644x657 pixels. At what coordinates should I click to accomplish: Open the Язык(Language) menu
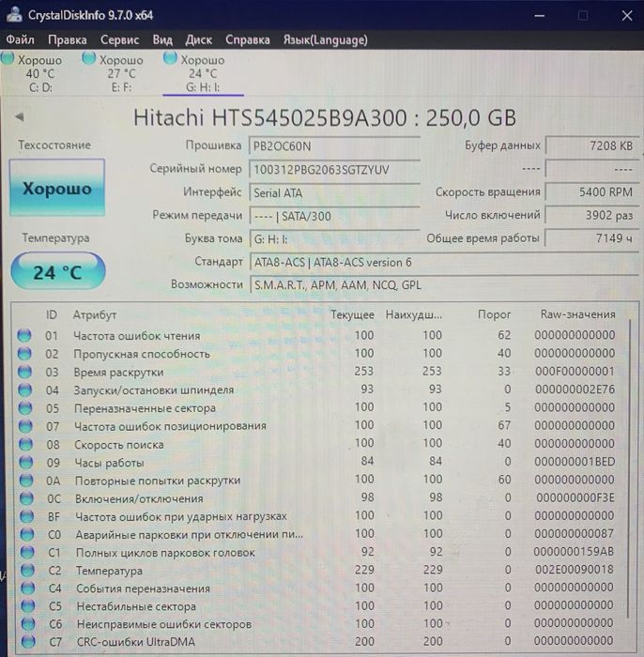tap(325, 39)
